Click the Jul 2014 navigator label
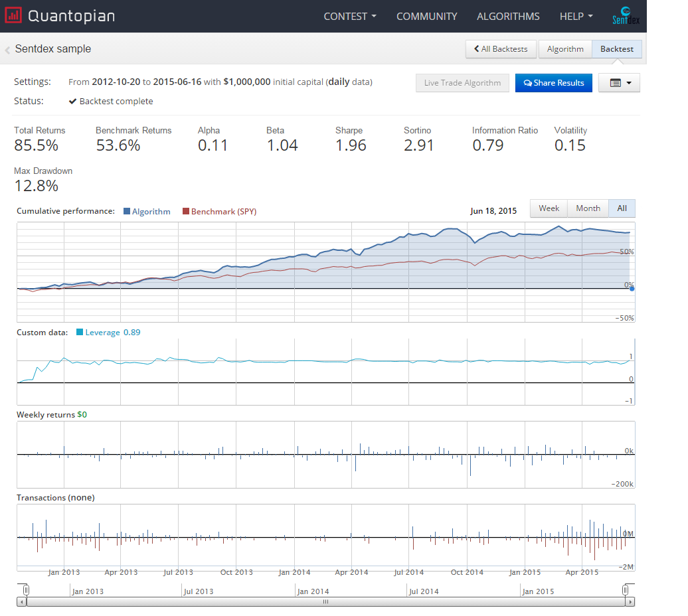Screen dimensions: 688x616 point(424,591)
